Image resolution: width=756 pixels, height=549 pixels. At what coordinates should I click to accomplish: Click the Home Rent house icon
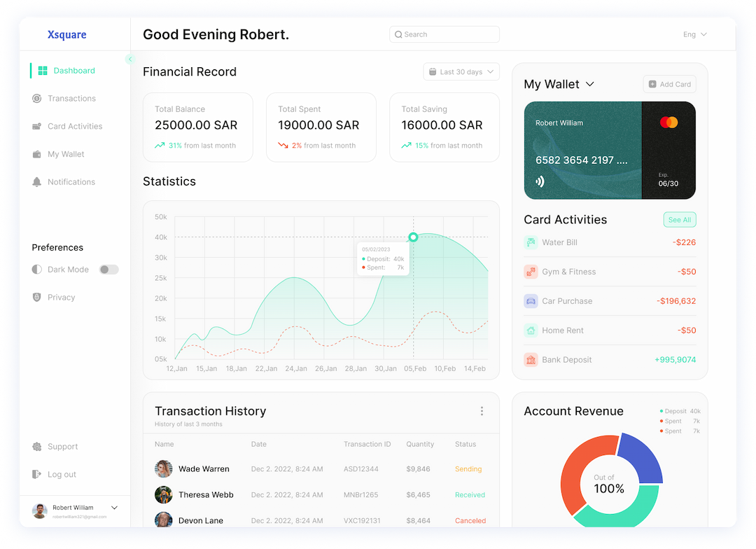coord(531,331)
